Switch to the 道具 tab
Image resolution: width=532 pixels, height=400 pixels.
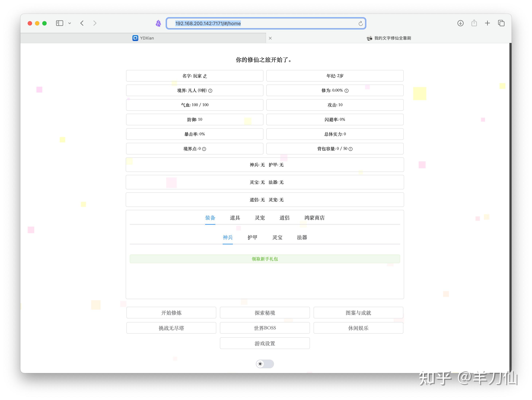point(235,218)
